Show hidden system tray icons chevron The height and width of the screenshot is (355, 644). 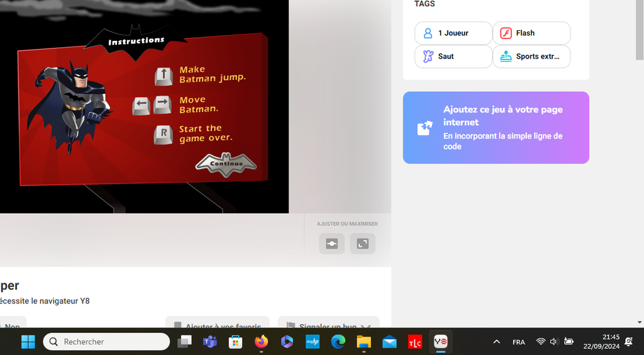point(497,341)
